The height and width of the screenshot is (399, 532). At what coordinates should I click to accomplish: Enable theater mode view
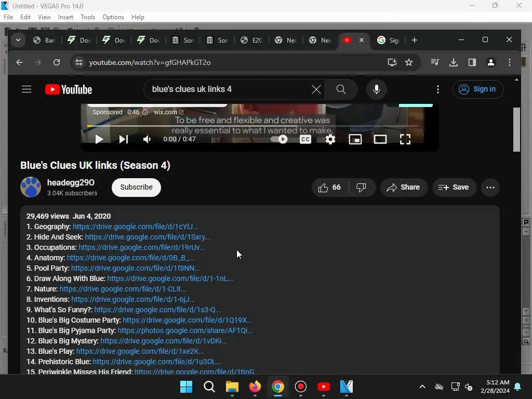pyautogui.click(x=380, y=139)
